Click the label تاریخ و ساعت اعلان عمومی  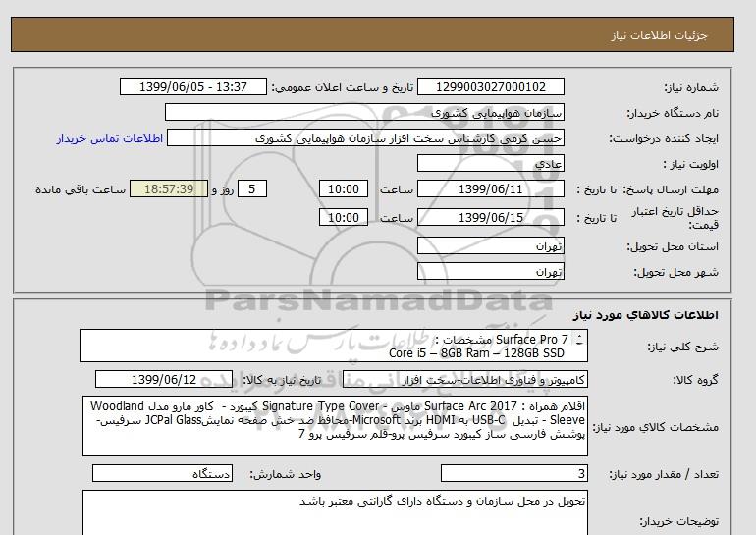tap(343, 87)
